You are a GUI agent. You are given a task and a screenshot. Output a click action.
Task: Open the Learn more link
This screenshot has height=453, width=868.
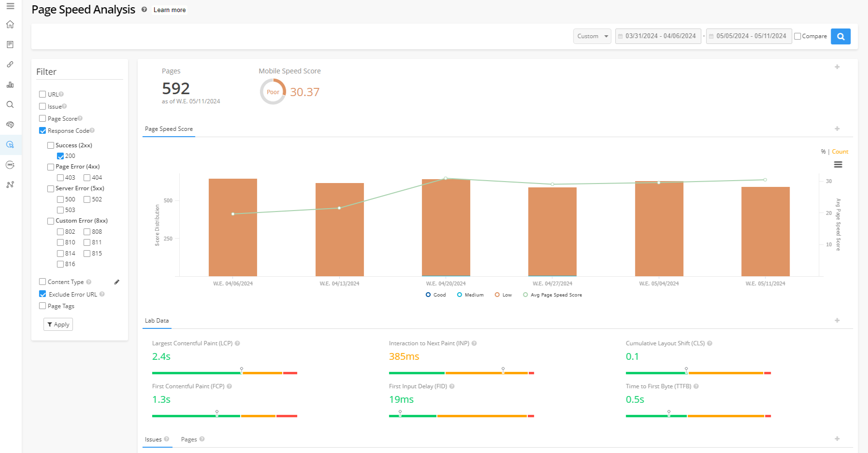[x=170, y=10]
